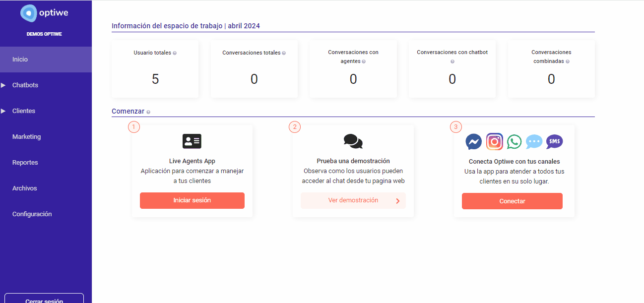Show help icon beside Comenzar heading
The width and height of the screenshot is (644, 303).
tap(148, 112)
